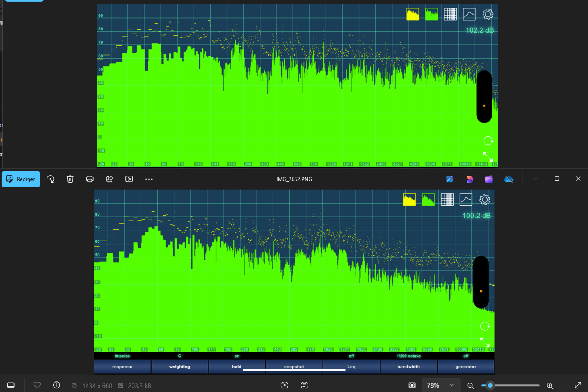
Task: Click the impulse label above response
Action: [122, 356]
